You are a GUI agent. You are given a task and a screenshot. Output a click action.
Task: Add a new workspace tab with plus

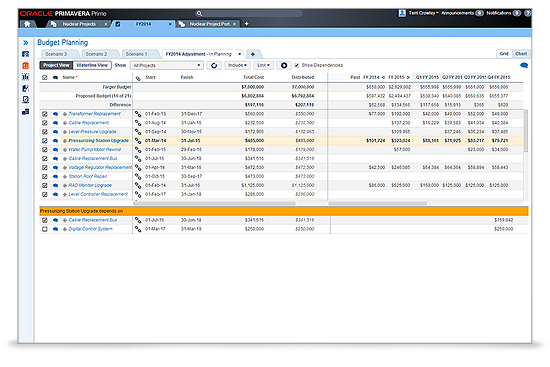247,24
